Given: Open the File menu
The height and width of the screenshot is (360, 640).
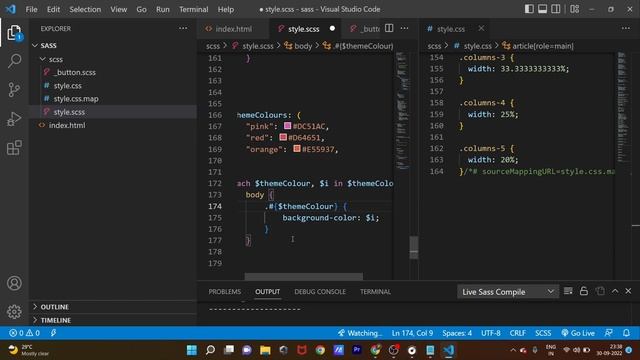Looking at the screenshot, I should tap(31, 9).
